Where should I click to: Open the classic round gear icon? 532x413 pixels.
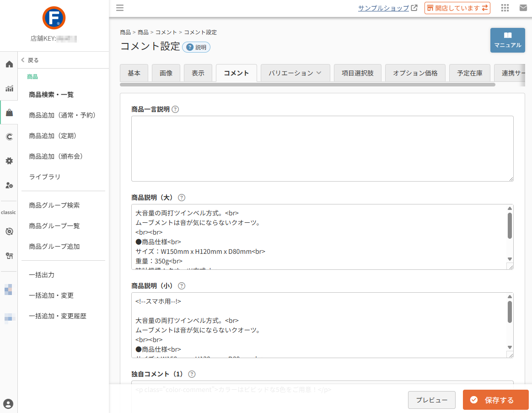pyautogui.click(x=9, y=231)
